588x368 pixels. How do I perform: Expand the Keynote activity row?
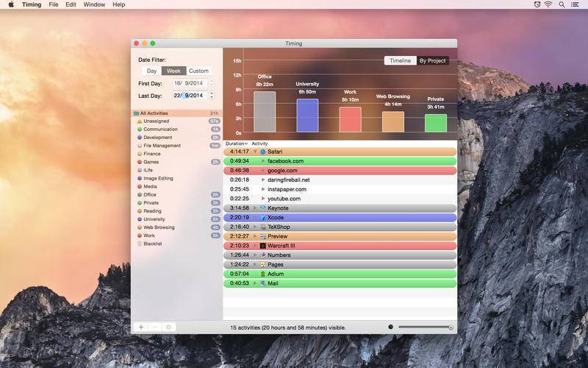pos(255,208)
